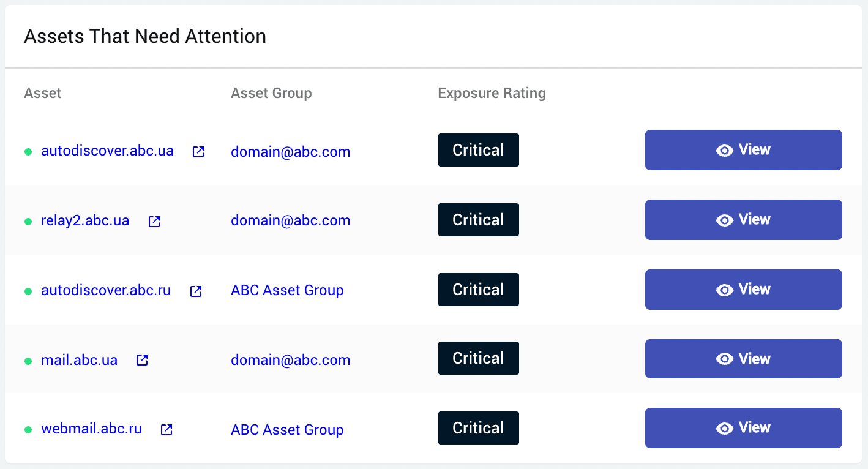
Task: Open external link icon beside autodiscover.abc.ua
Action: pos(198,152)
